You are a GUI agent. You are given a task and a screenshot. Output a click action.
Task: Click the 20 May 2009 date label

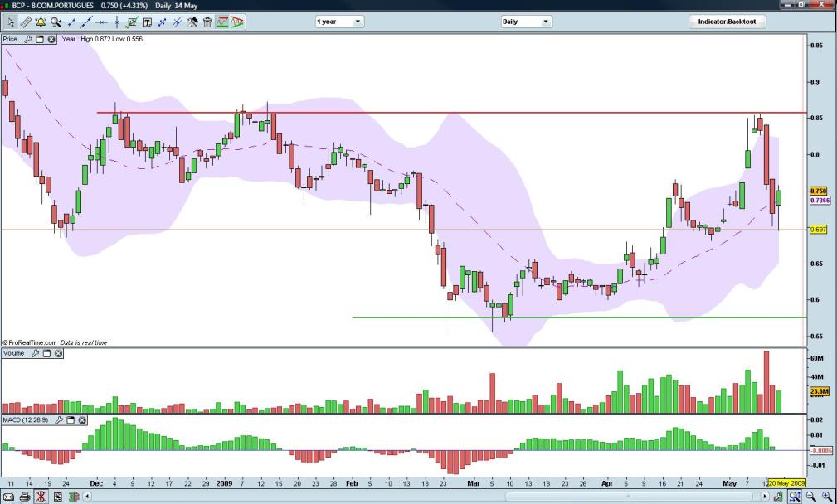click(x=786, y=483)
